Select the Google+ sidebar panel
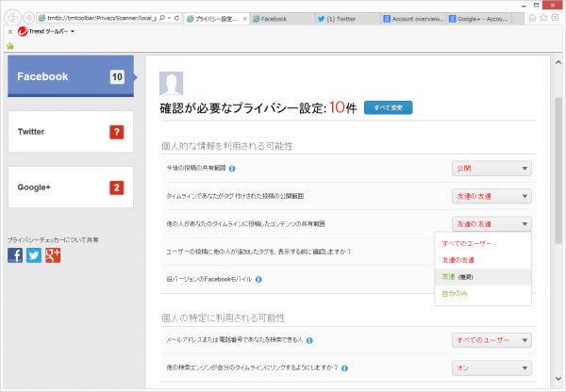The height and width of the screenshot is (392, 566). coord(71,188)
